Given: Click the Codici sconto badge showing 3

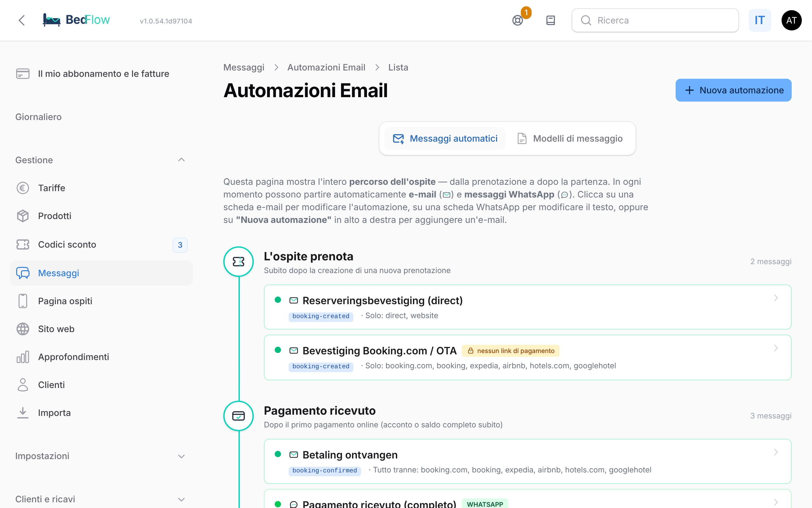Looking at the screenshot, I should pos(180,245).
